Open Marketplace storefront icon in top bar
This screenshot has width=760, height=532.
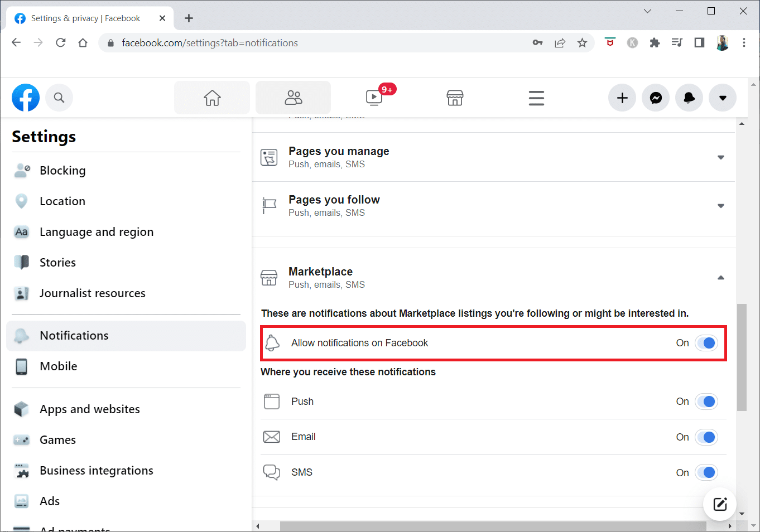click(455, 98)
